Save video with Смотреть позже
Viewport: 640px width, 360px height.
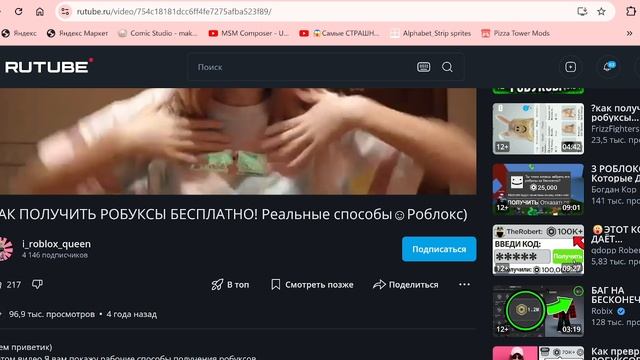[x=312, y=284]
